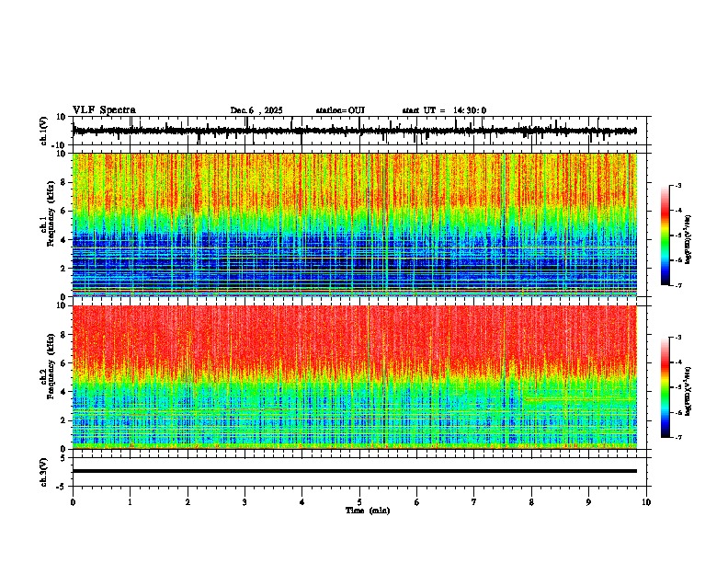Image resolution: width=728 pixels, height=563 pixels.
Task: Click the '-7' label on ch.2 color scale
Action: (x=677, y=437)
